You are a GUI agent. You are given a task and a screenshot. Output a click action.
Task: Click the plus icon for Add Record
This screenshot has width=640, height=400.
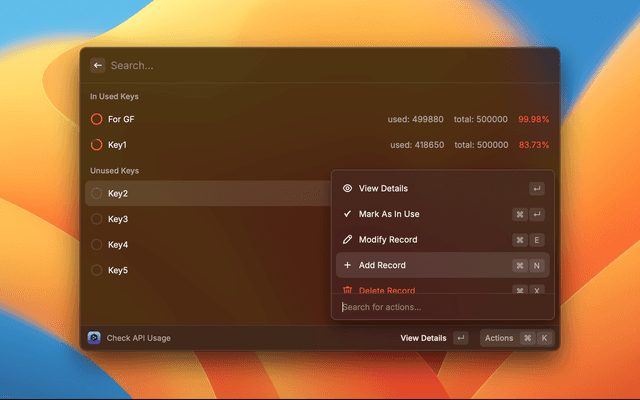tap(347, 265)
